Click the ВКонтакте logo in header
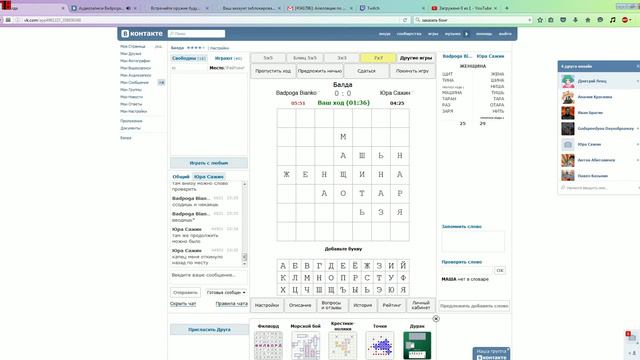The image size is (640, 360). pyautogui.click(x=142, y=33)
